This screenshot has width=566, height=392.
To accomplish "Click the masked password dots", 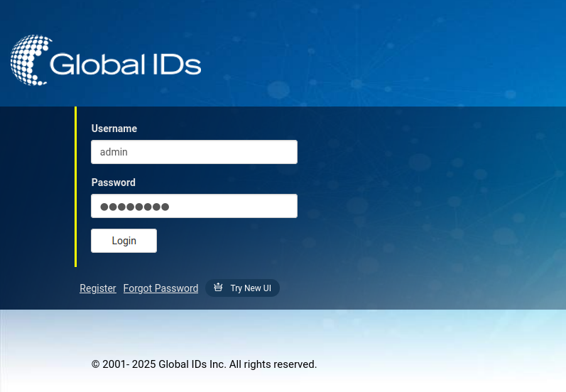I will 135,207.
